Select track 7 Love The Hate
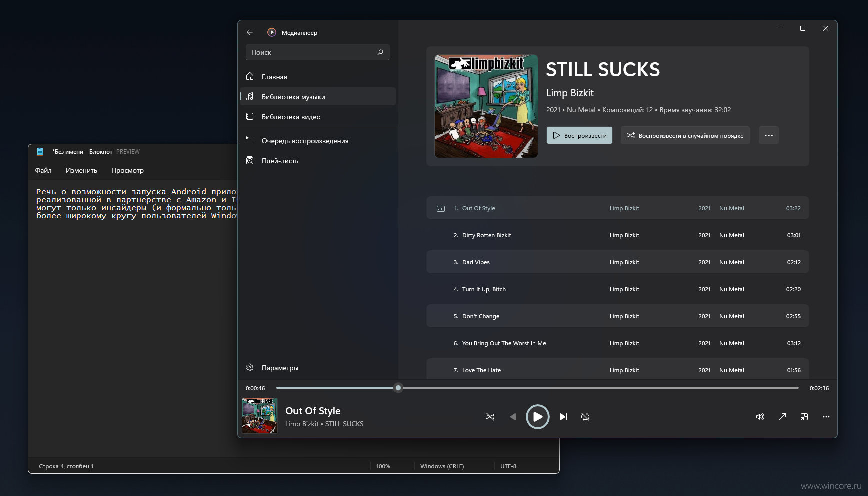This screenshot has height=496, width=868. [617, 369]
